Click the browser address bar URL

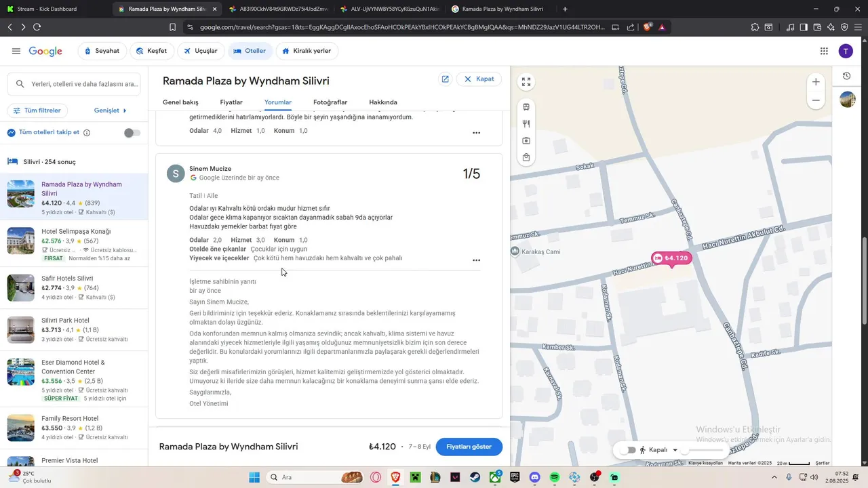click(x=402, y=27)
